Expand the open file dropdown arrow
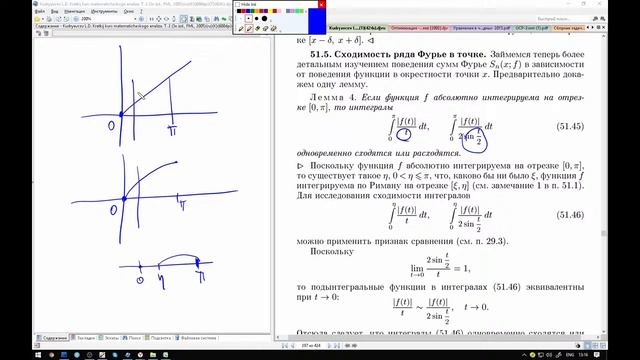 click(43, 19)
